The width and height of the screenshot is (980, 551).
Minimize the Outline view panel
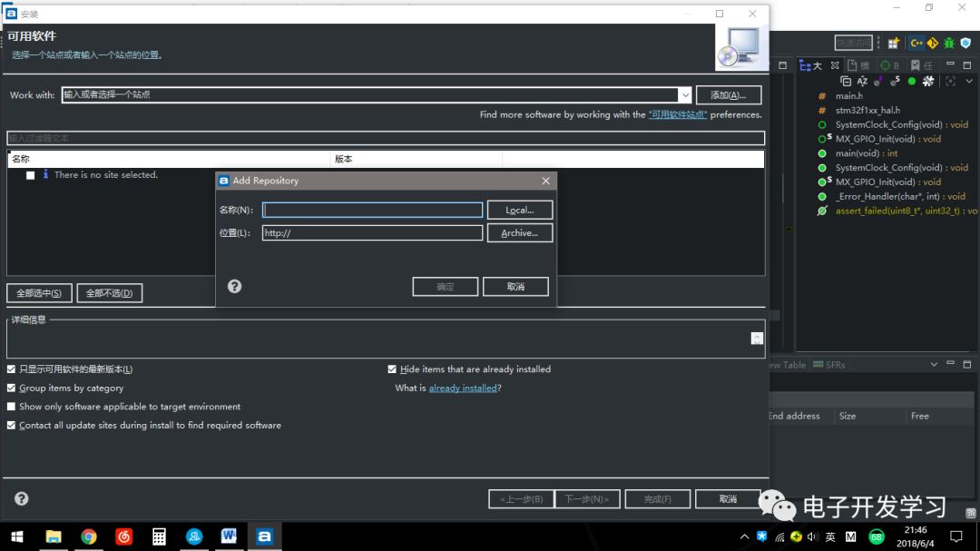pos(950,64)
